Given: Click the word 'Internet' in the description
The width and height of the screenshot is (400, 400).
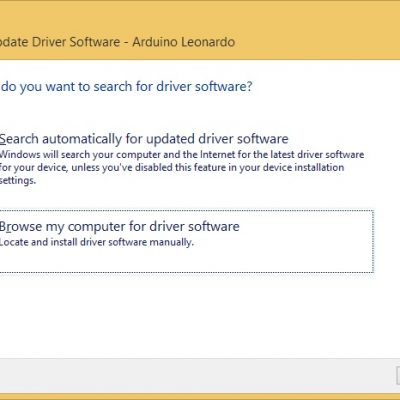Looking at the screenshot, I should pos(217,155).
